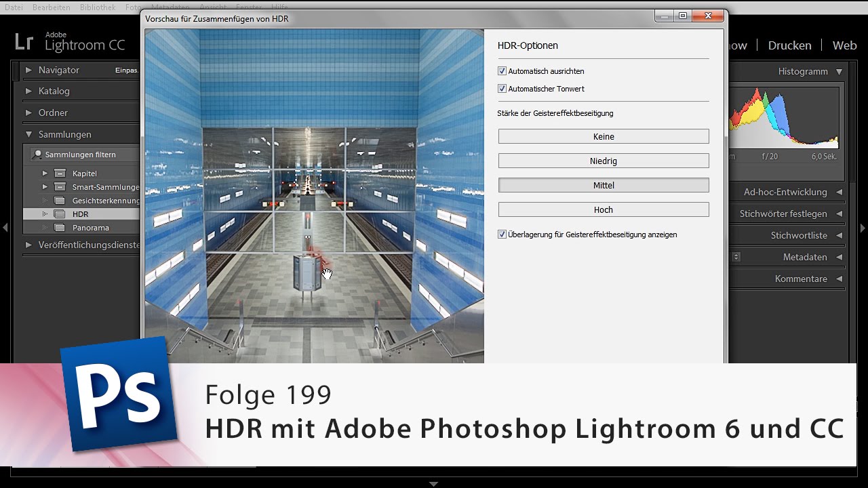Screen dimensions: 868x488
Task: Click the search magnifier icon in Sammlungen filter
Action: tap(38, 155)
